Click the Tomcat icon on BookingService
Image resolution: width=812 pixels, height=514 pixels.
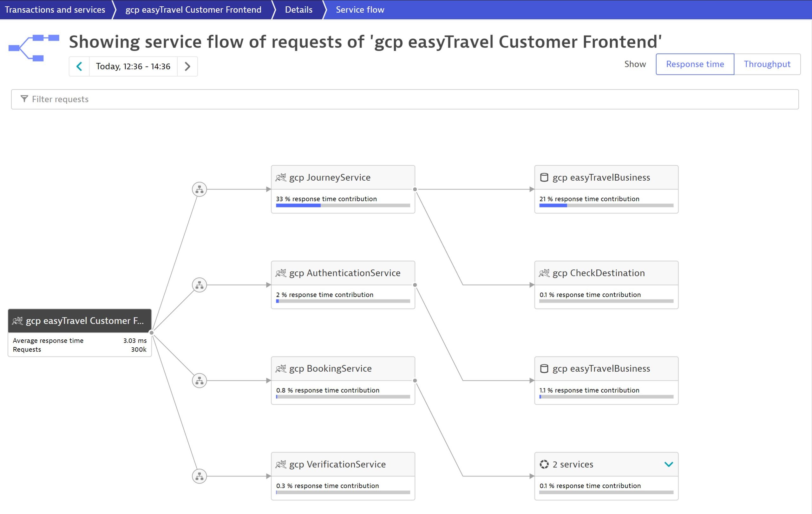tap(281, 369)
